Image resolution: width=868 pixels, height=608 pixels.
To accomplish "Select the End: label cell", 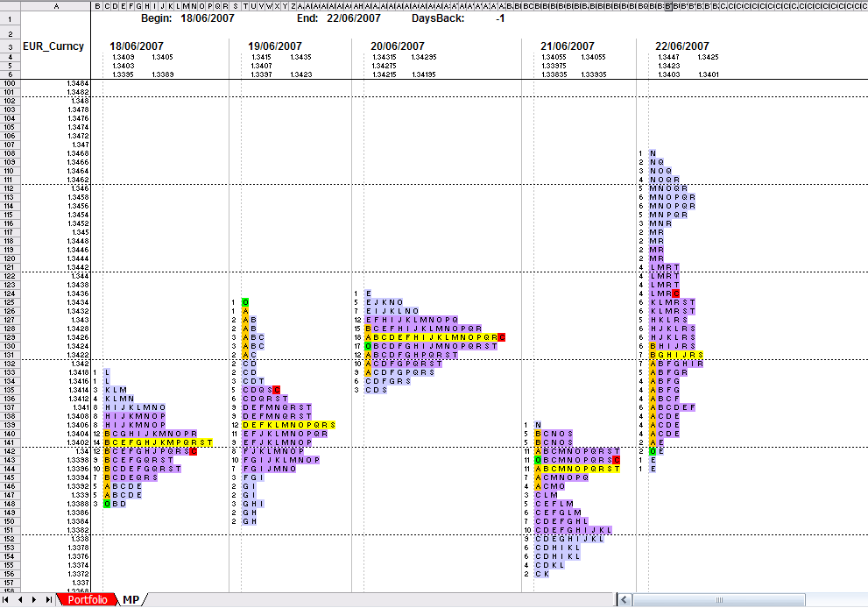I will pos(307,18).
